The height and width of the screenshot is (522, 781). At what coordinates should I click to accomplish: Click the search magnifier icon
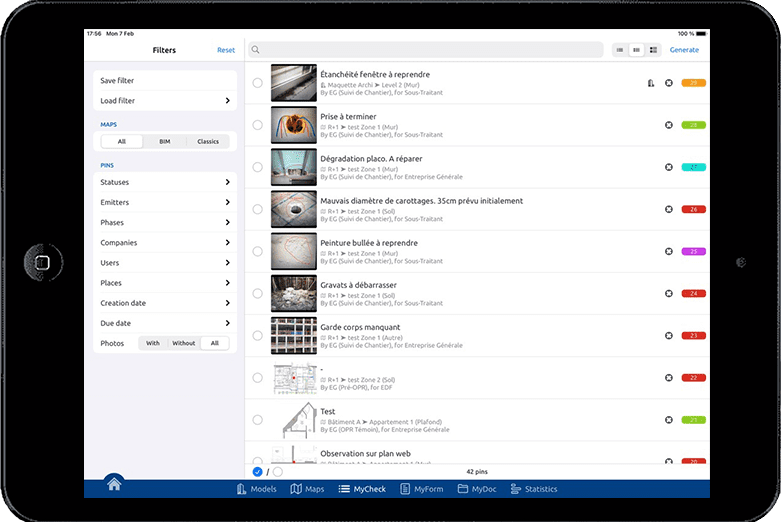coord(256,50)
